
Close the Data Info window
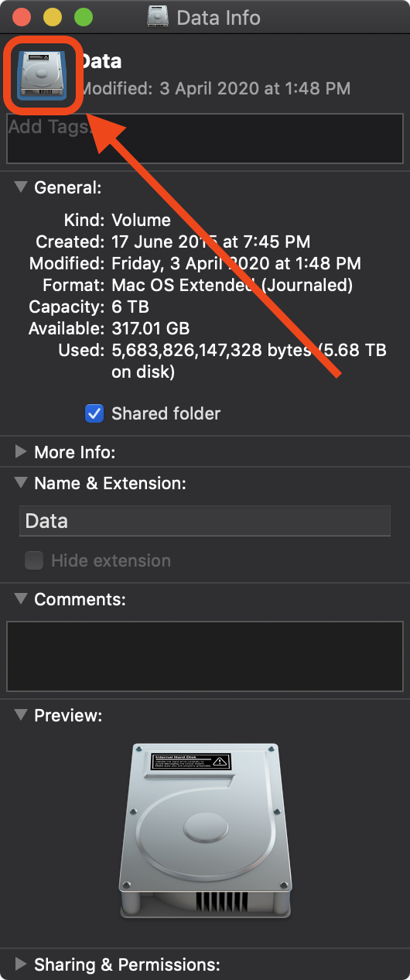(x=22, y=17)
